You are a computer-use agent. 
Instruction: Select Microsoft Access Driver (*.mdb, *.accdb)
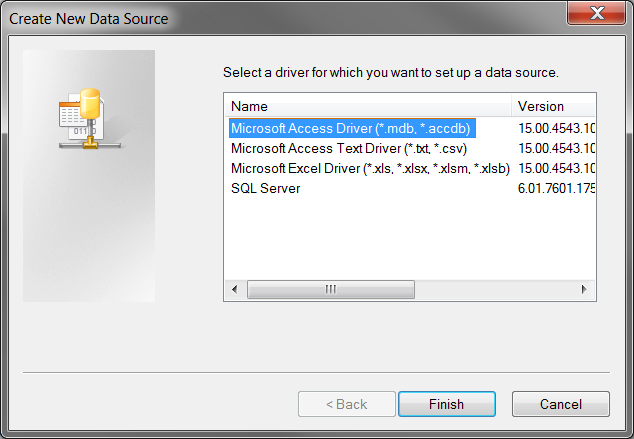tap(350, 129)
